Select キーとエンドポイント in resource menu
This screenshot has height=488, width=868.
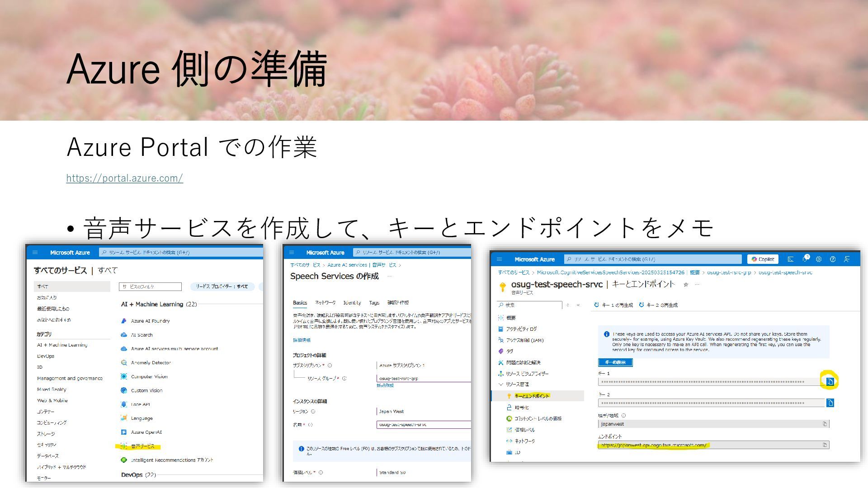(x=538, y=396)
